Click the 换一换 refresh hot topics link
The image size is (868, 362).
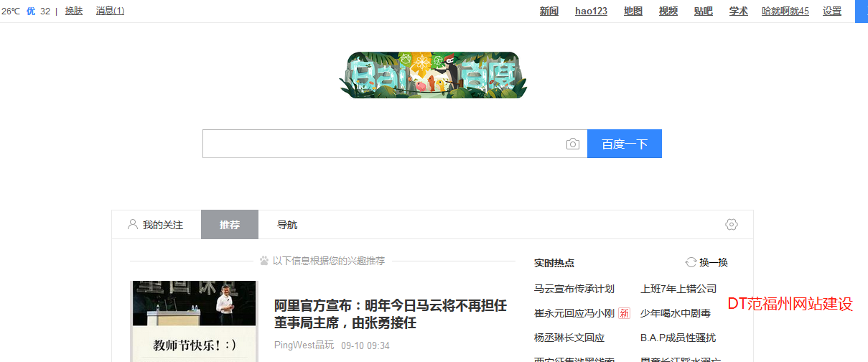714,262
